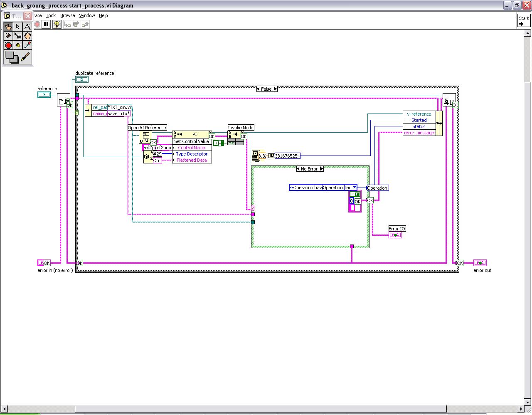Select the Wiring spool tool
This screenshot has height=415, width=532.
click(x=8, y=36)
